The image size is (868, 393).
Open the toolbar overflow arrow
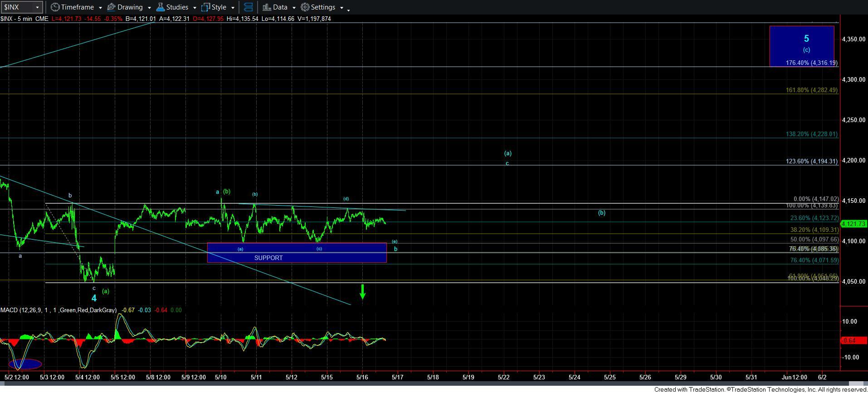(348, 10)
